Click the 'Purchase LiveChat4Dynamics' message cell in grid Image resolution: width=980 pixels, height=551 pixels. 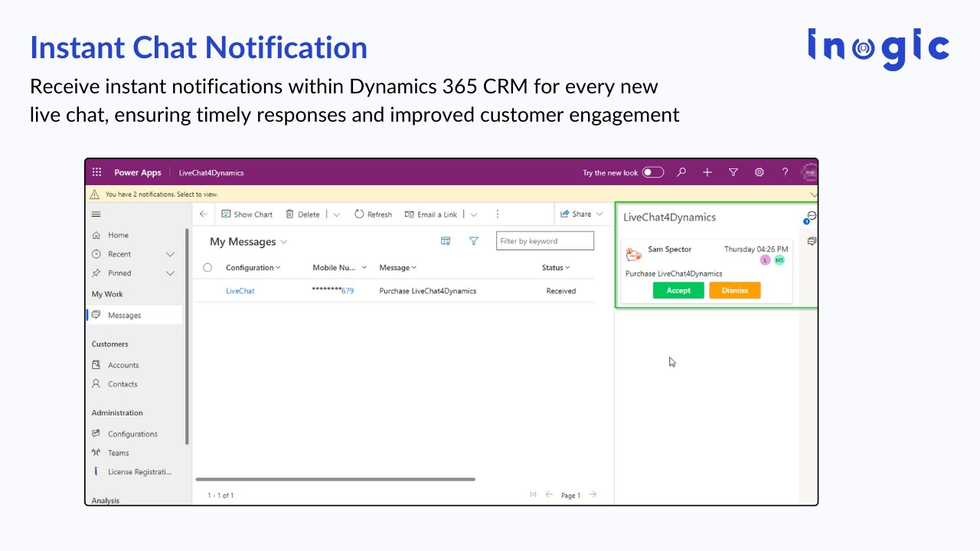click(427, 291)
